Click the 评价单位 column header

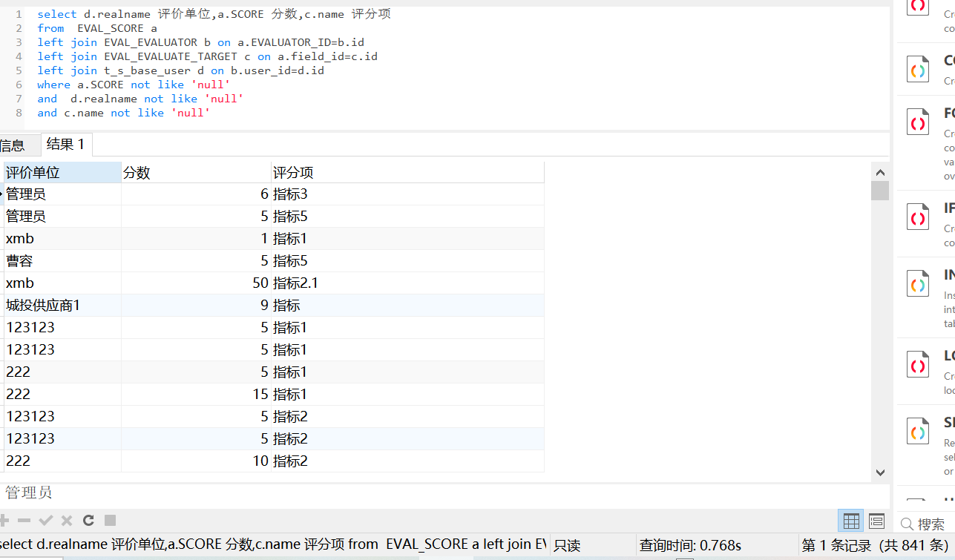pos(62,173)
